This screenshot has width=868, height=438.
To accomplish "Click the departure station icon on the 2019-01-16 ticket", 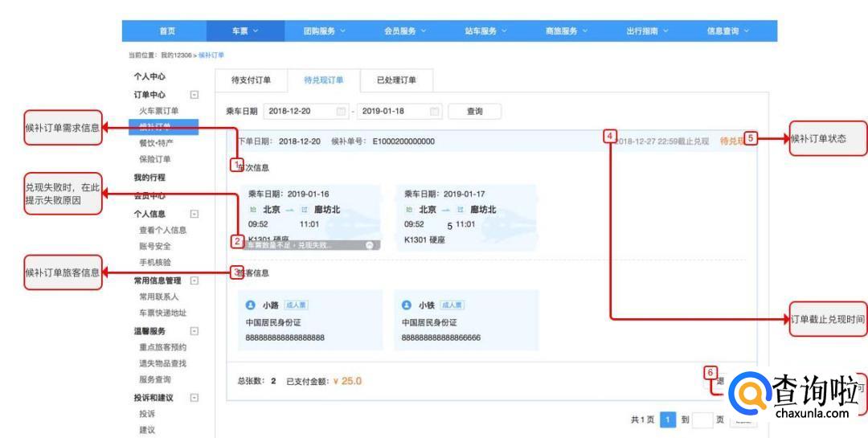I will click(253, 210).
